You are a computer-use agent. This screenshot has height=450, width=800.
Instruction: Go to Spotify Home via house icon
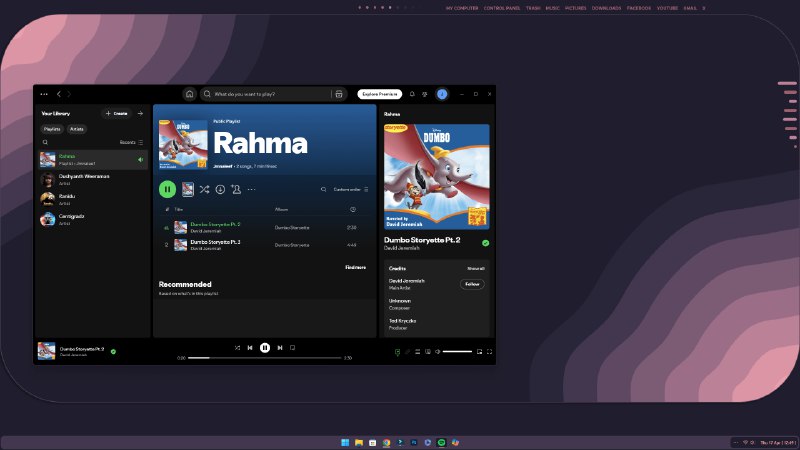pyautogui.click(x=189, y=94)
